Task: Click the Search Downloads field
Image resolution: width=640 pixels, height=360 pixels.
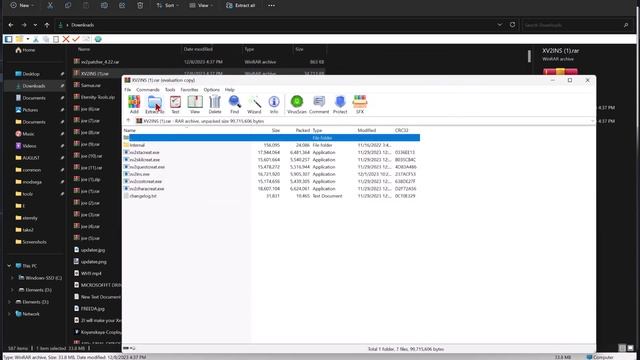Action: point(576,25)
